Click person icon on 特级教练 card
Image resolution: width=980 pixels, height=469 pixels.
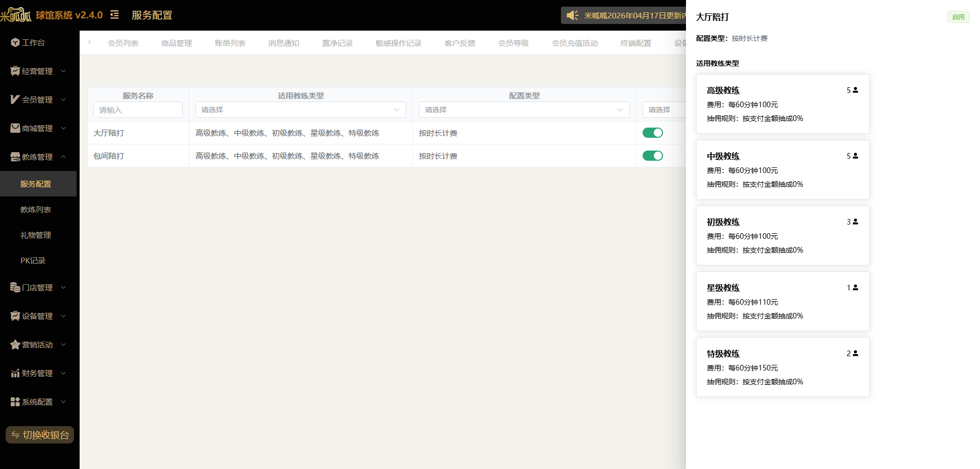click(855, 353)
